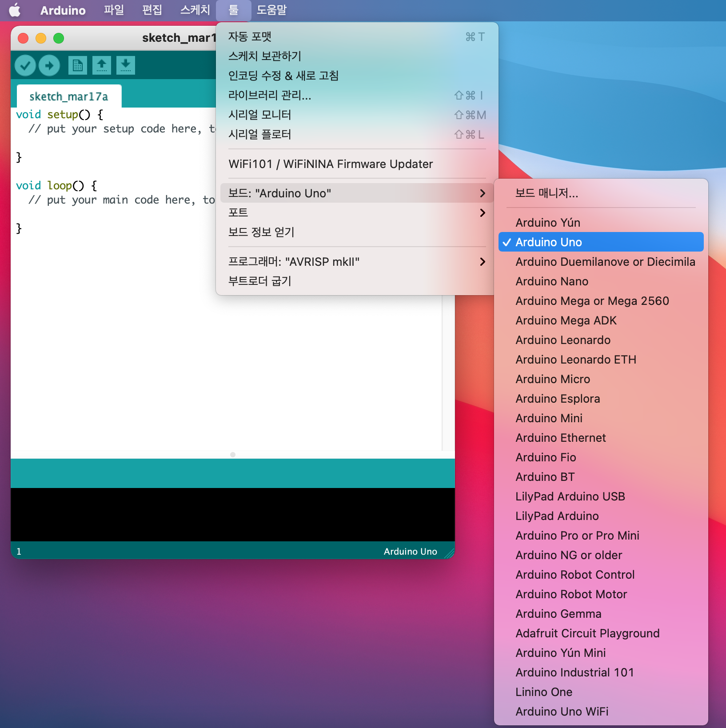Viewport: 726px width, 728px height.
Task: Choose Arduino Leonardo ETH
Action: tap(601, 359)
